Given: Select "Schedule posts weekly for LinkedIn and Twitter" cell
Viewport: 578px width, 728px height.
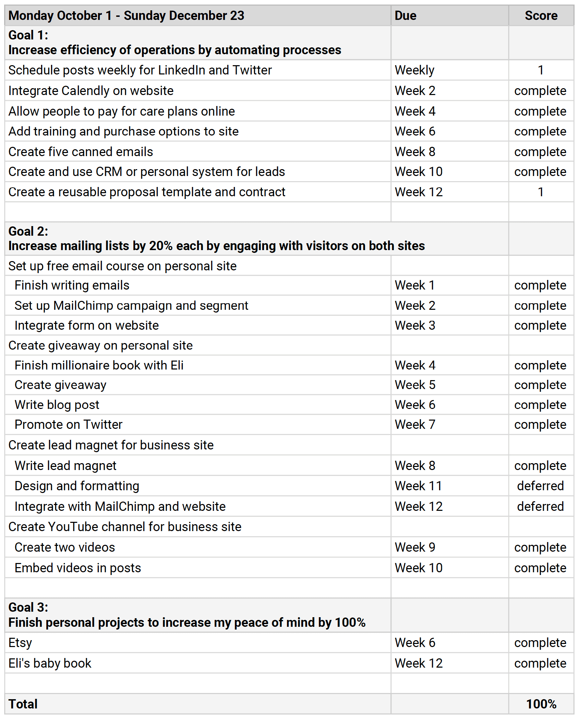Looking at the screenshot, I should 140,70.
